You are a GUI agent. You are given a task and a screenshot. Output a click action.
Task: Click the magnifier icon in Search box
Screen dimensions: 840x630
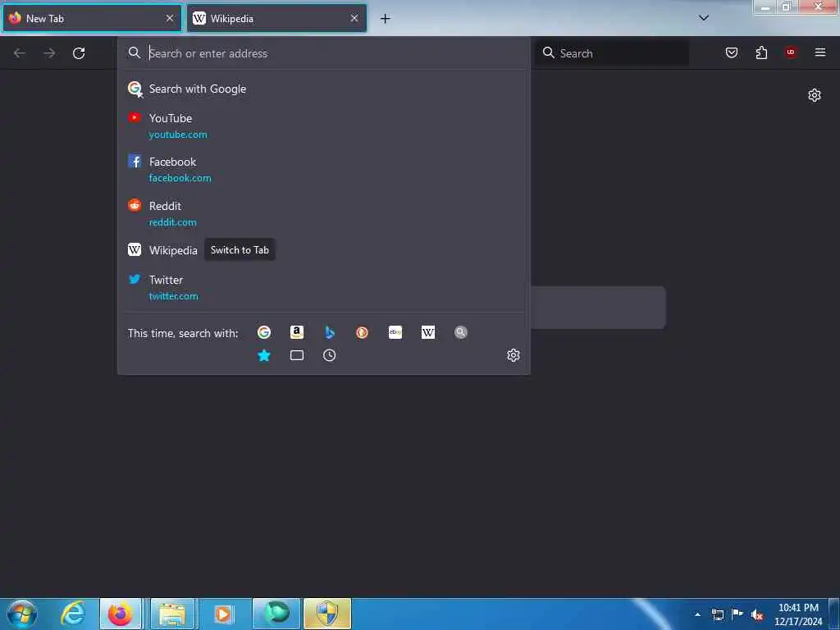pyautogui.click(x=549, y=52)
